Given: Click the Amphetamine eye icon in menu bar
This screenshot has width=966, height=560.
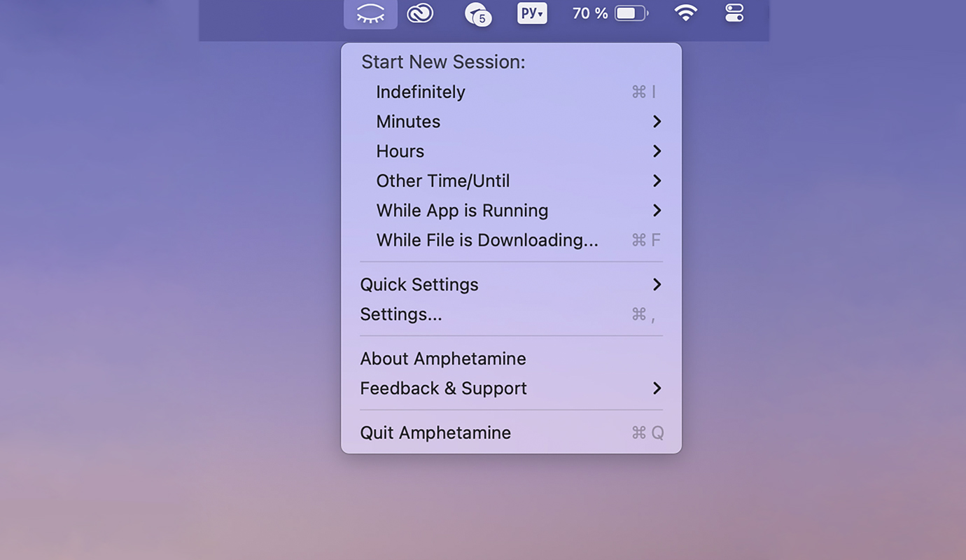Looking at the screenshot, I should [x=370, y=13].
